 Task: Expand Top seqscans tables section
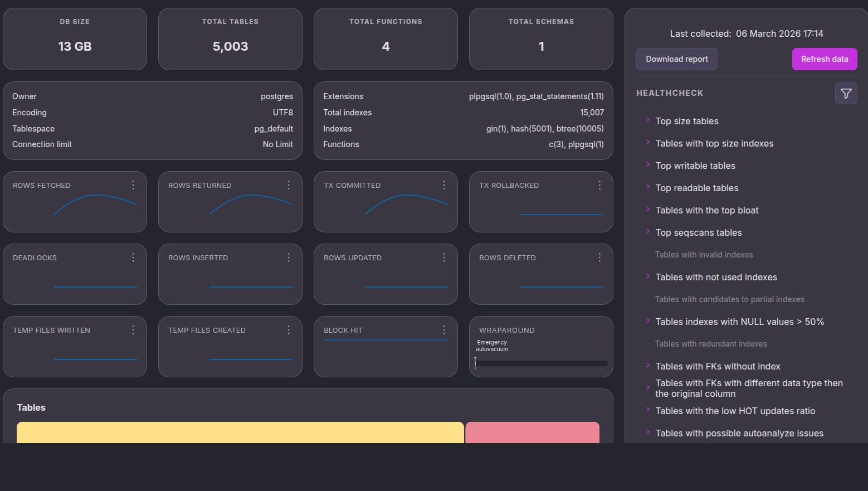tap(698, 232)
